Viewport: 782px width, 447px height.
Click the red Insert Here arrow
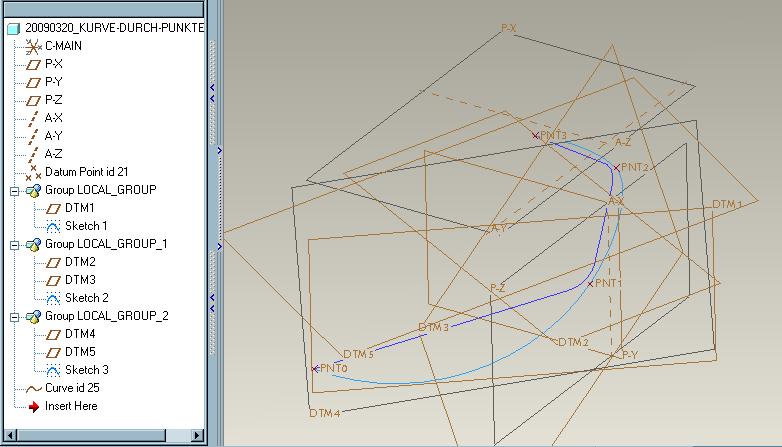[x=33, y=407]
